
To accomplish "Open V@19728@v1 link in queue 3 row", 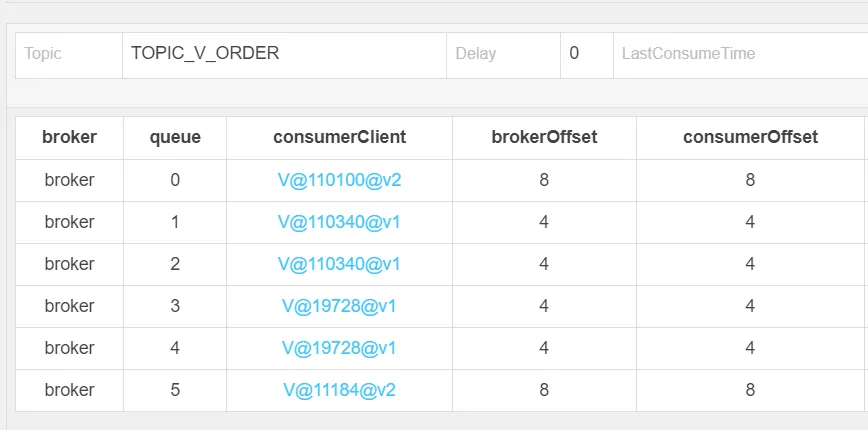I will (339, 306).
